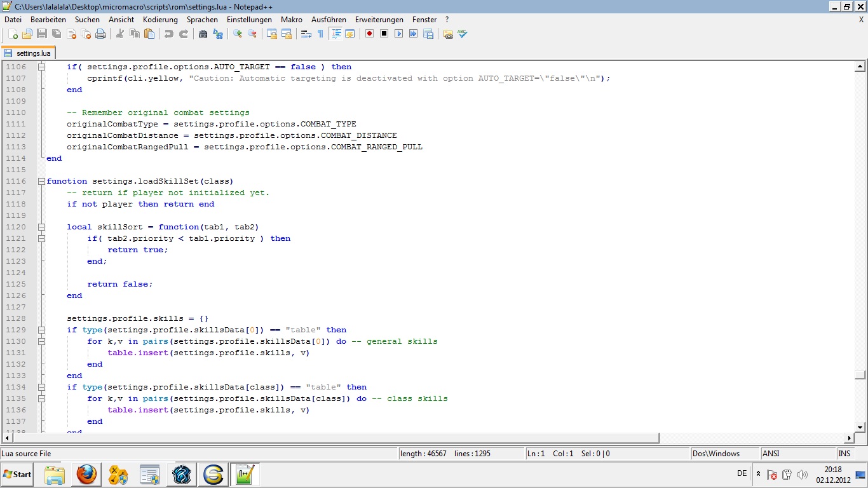The image size is (868, 488).
Task: Toggle show all characters pilcrow button
Action: [320, 34]
